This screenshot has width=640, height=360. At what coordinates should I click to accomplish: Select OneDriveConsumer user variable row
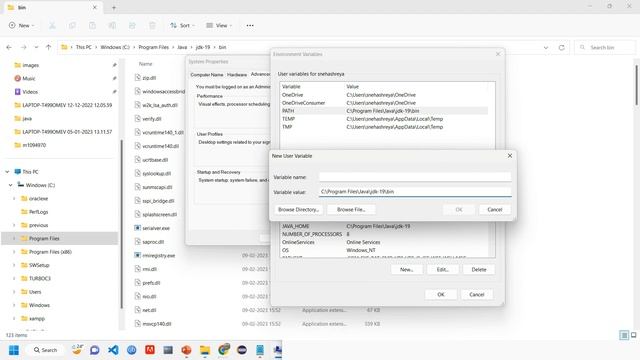pyautogui.click(x=384, y=103)
